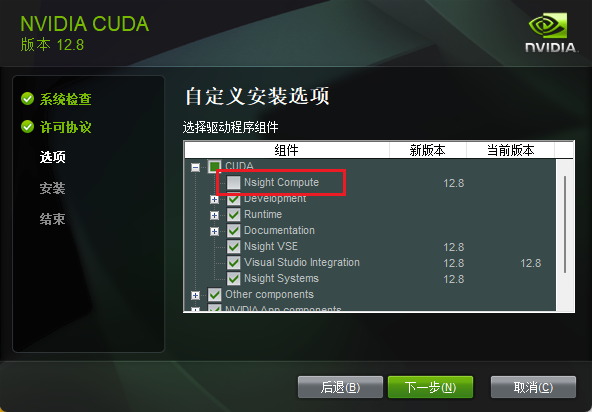The width and height of the screenshot is (592, 412).
Task: Toggle the top-level CUDA checkbox
Action: coord(214,167)
